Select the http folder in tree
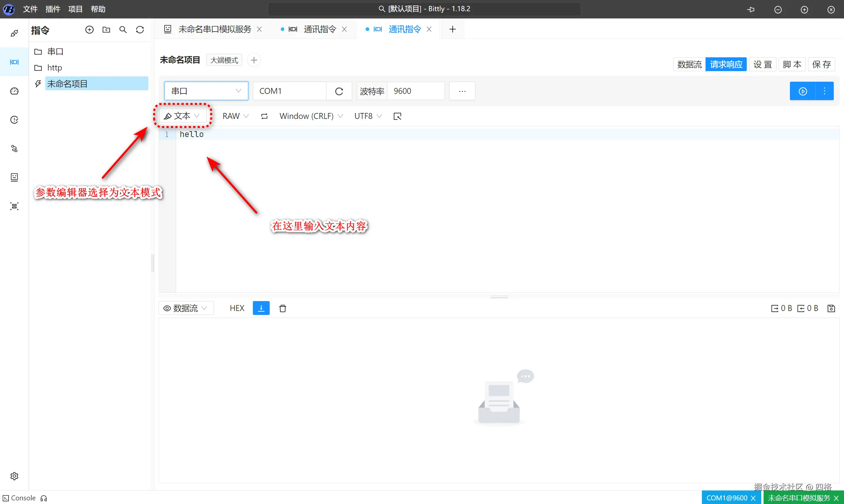This screenshot has height=504, width=844. pos(54,68)
